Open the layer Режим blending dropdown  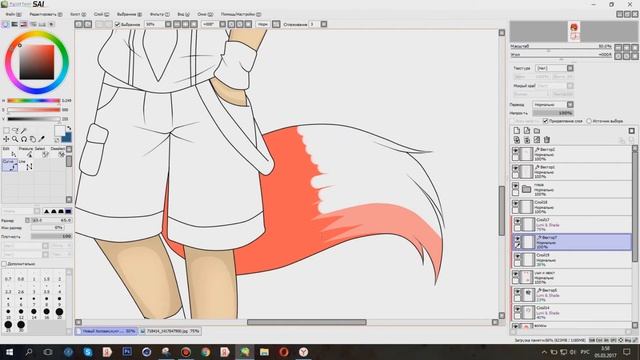tap(570, 104)
